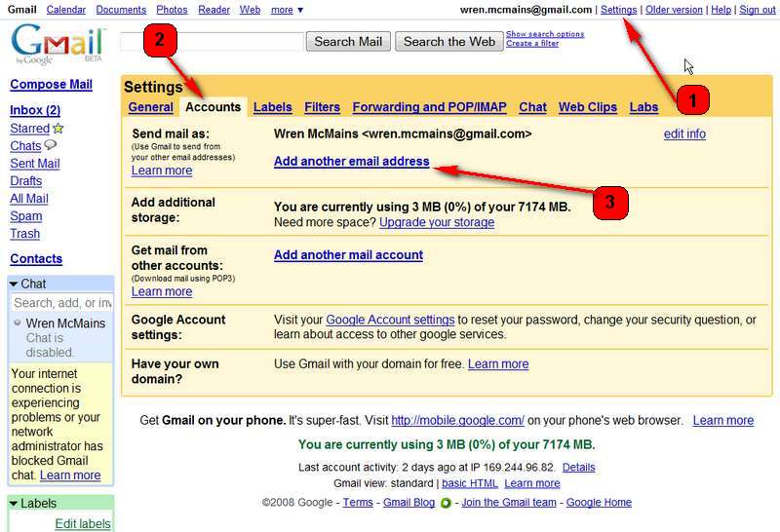This screenshot has height=532, width=780.
Task: Open the Labels settings tab
Action: [273, 107]
